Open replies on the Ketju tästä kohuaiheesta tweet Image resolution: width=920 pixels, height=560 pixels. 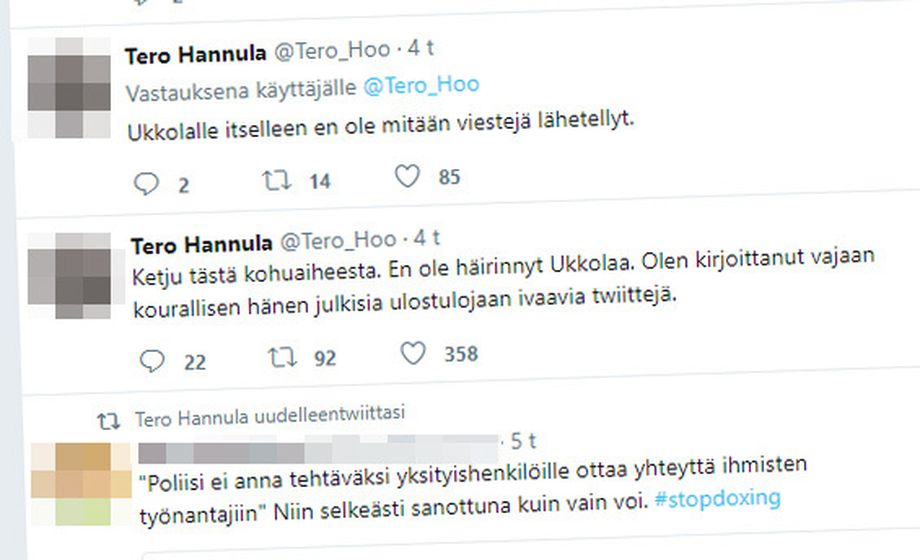pos(152,361)
